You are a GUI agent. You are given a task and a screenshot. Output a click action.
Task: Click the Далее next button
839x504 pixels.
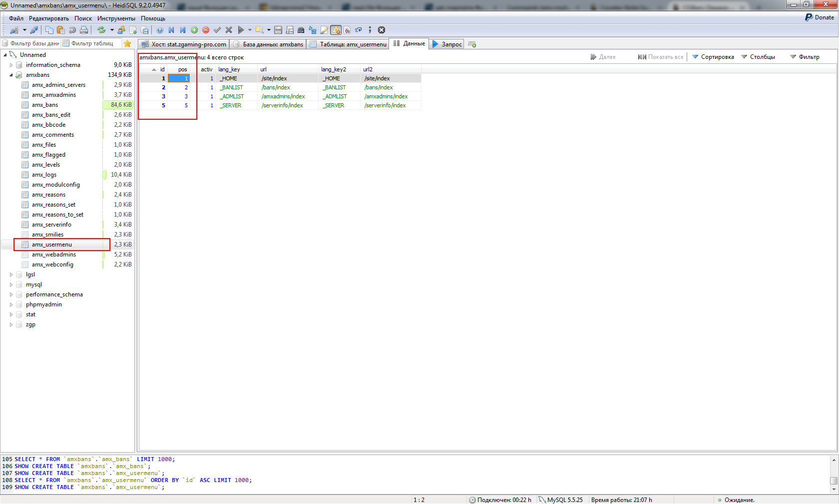point(603,57)
